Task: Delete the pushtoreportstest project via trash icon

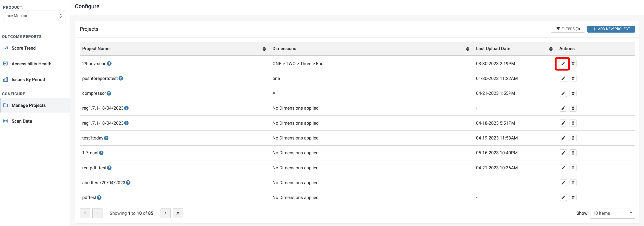Action: (573, 78)
